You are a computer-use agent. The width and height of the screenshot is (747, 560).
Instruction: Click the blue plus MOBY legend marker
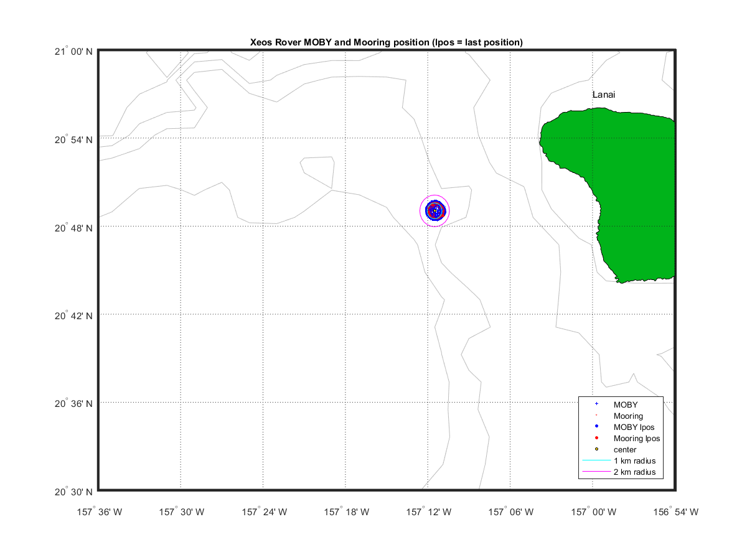tap(596, 404)
